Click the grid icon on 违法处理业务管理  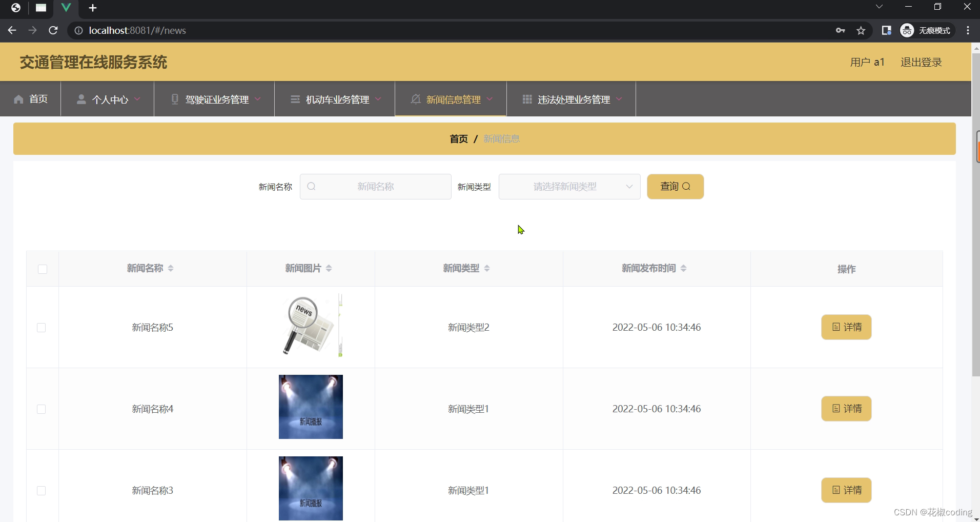tap(527, 99)
